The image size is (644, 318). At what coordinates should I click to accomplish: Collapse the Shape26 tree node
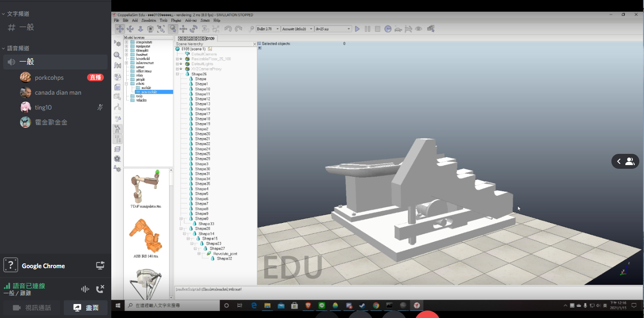(177, 74)
